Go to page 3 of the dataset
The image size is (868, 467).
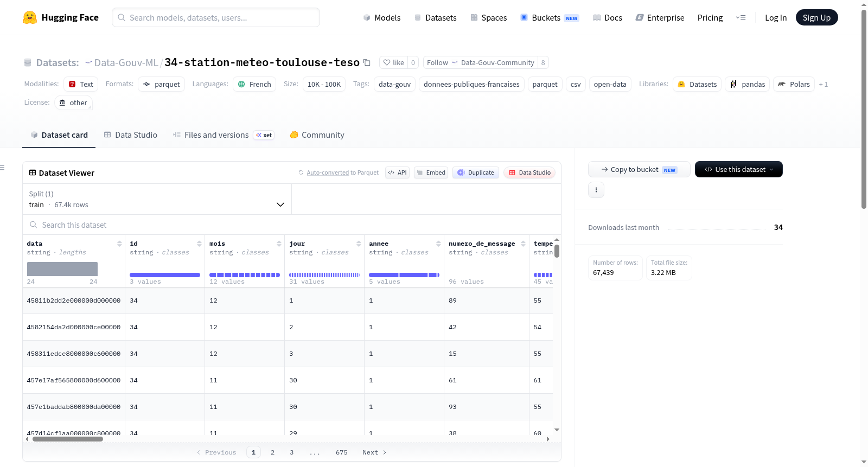pyautogui.click(x=291, y=452)
